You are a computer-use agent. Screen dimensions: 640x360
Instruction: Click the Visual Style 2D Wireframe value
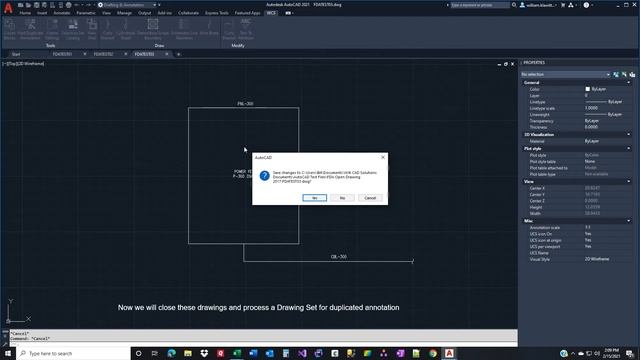point(597,259)
